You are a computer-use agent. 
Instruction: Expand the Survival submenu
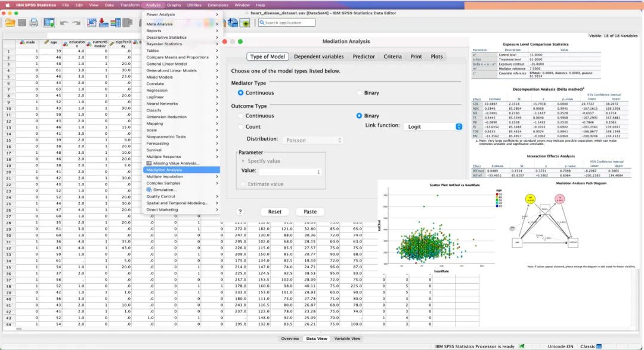click(x=181, y=150)
